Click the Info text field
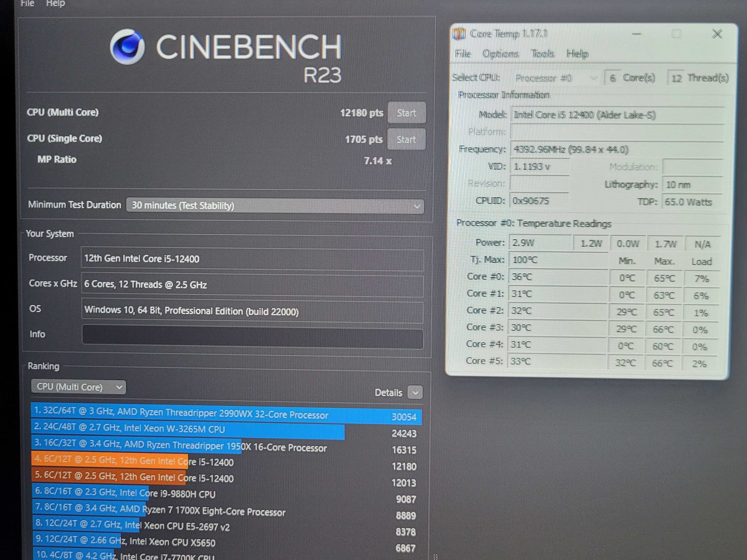Screen dimensions: 747x560 click(x=252, y=336)
